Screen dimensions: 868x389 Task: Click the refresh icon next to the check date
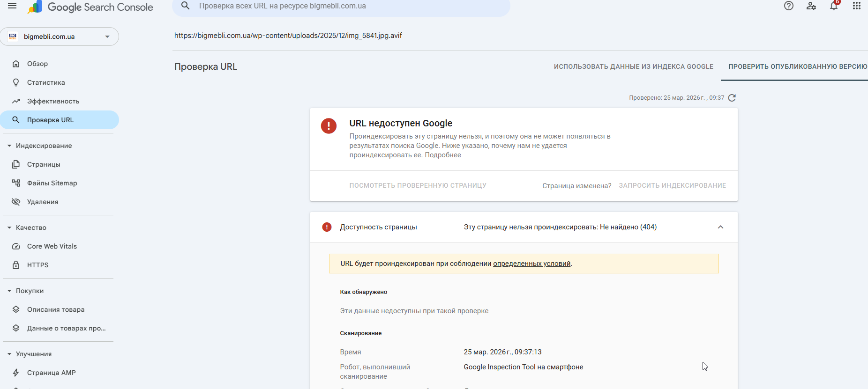tap(732, 98)
